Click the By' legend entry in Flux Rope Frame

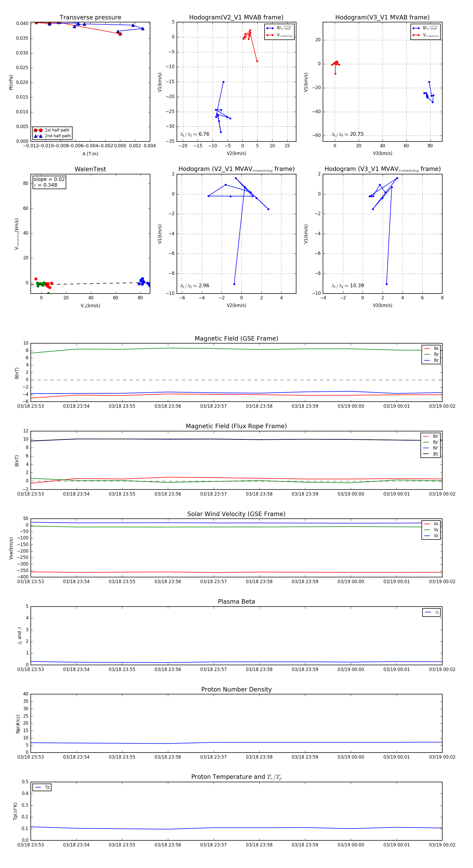[x=431, y=442]
